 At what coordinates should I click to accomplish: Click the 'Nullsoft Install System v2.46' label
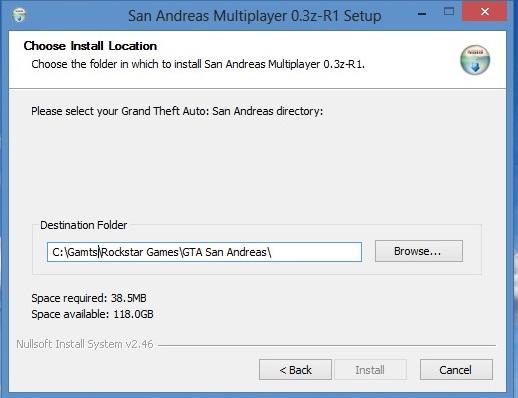click(85, 344)
